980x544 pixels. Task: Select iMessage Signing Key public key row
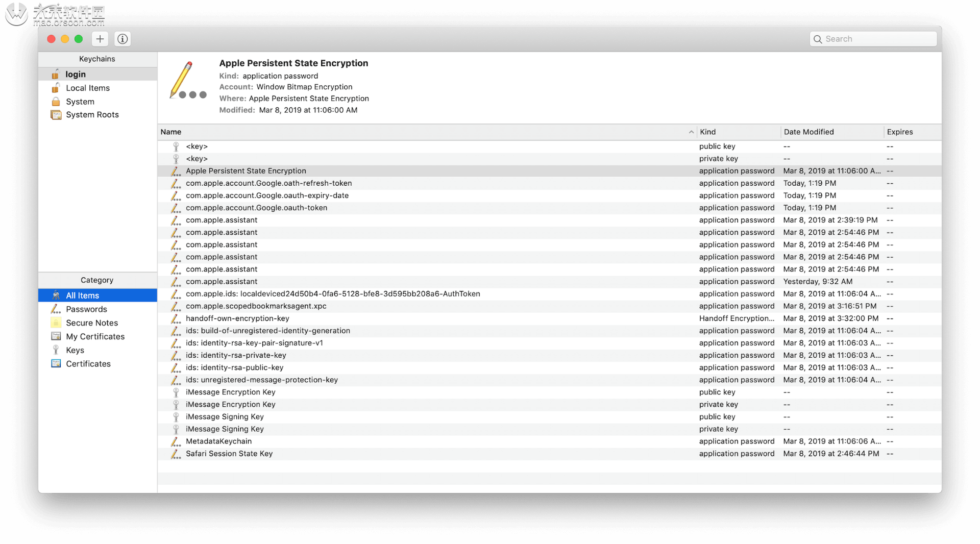point(550,417)
